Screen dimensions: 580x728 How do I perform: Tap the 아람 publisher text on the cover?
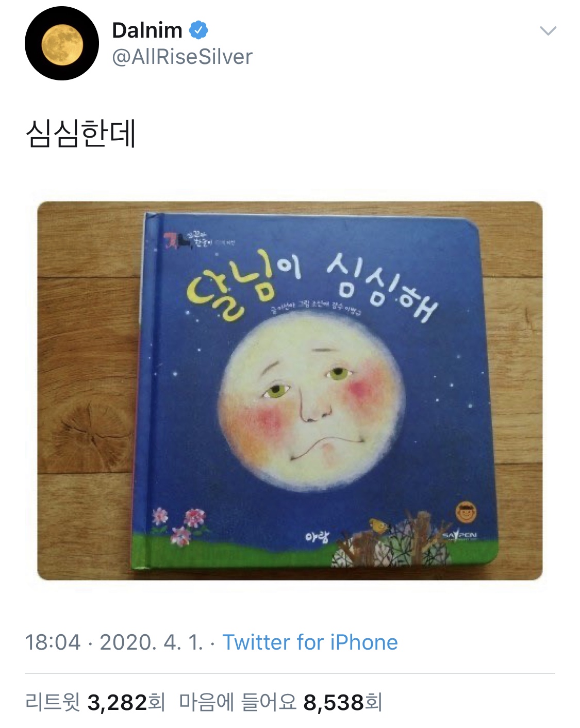pyautogui.click(x=316, y=537)
